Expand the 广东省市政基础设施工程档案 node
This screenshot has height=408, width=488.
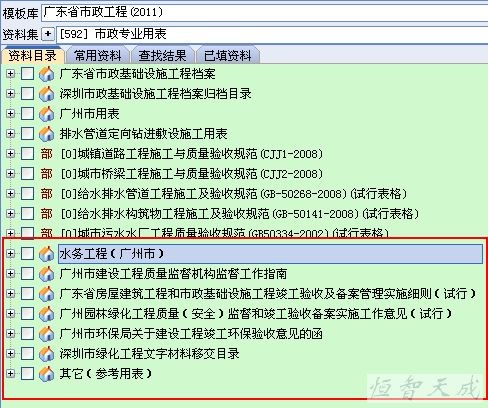click(11, 74)
